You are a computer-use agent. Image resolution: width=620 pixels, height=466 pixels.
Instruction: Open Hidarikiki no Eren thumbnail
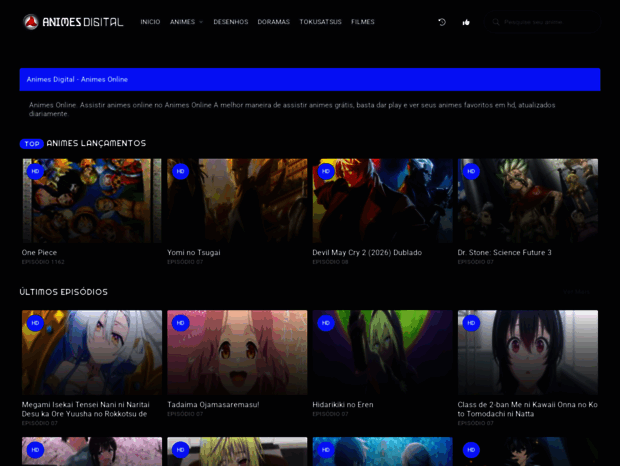(382, 352)
